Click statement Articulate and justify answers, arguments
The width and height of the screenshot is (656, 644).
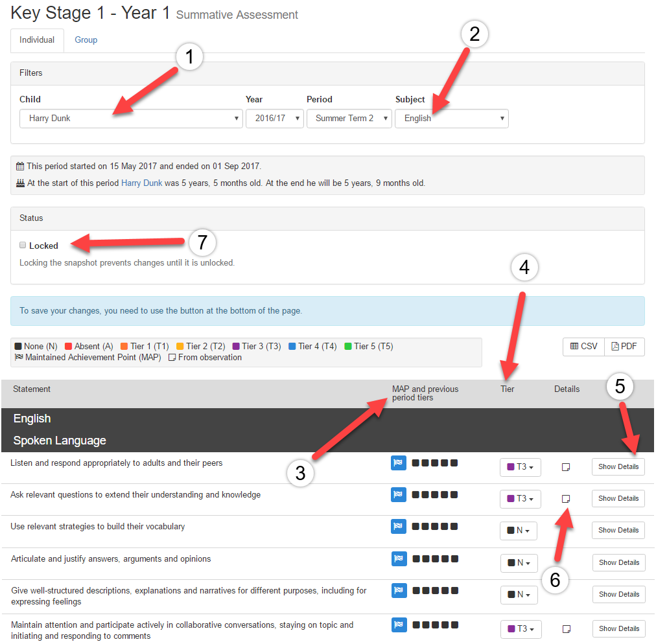[111, 559]
